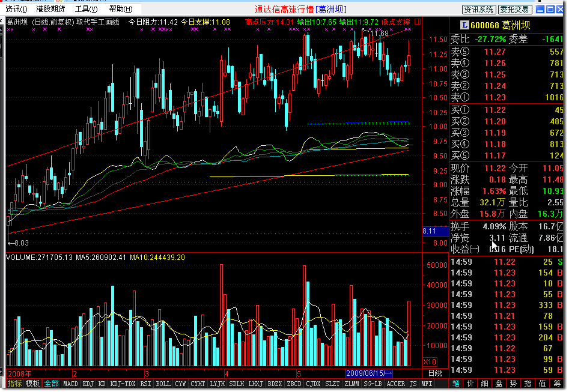The image size is (569, 392).
Task: Click the L icon beside stock code 600068
Action: (464, 25)
